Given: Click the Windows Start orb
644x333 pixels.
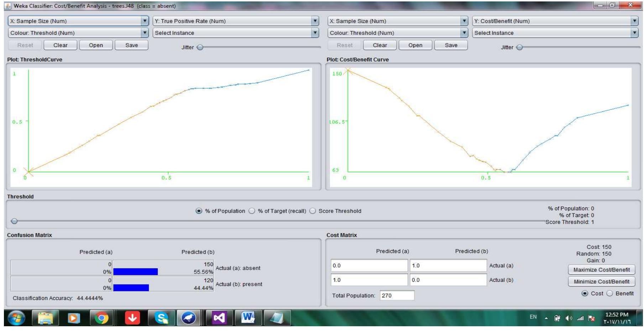Looking at the screenshot, I should [16, 318].
